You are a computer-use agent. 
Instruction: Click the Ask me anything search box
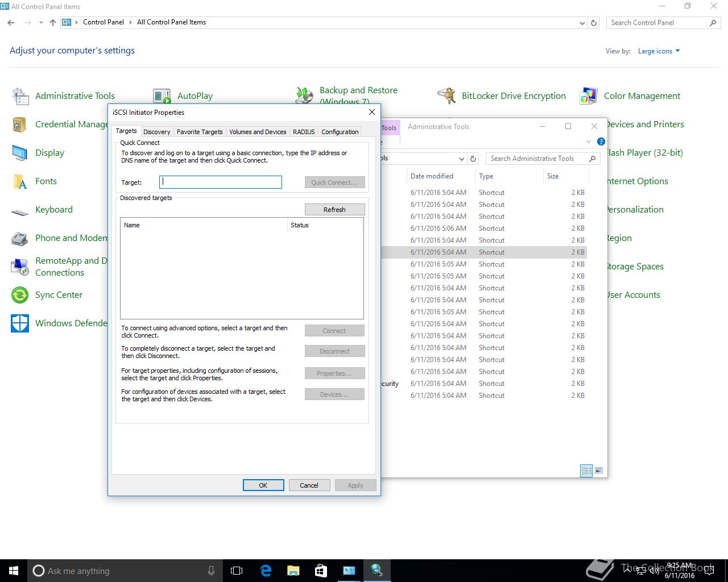(124, 571)
